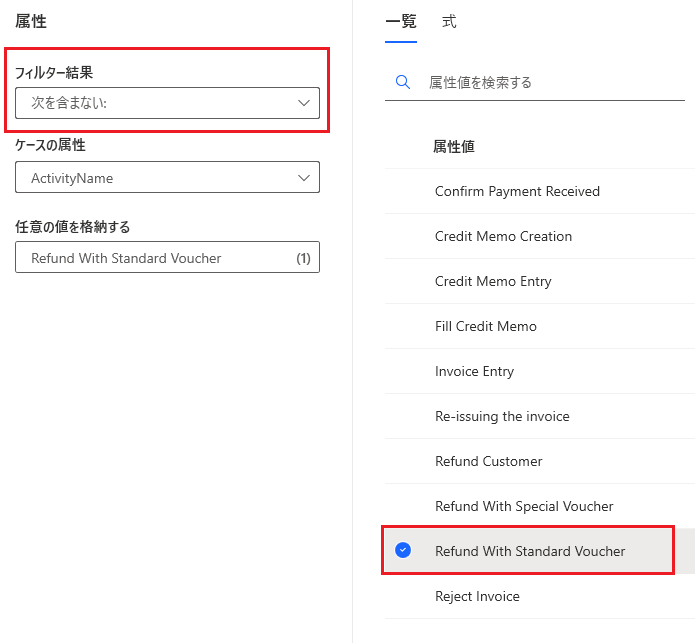Open the ケースの属性 ActivityName dropdown

167,177
